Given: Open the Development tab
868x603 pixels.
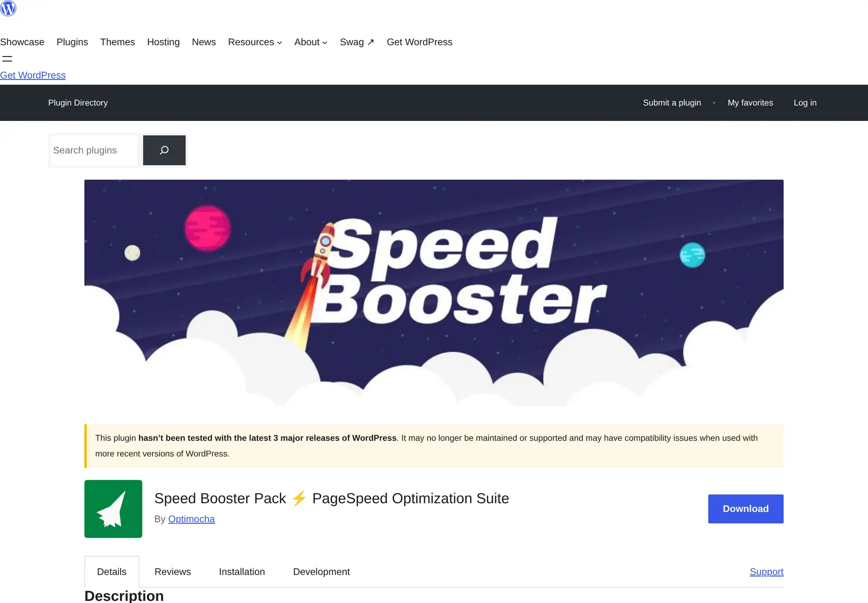Looking at the screenshot, I should (x=321, y=572).
